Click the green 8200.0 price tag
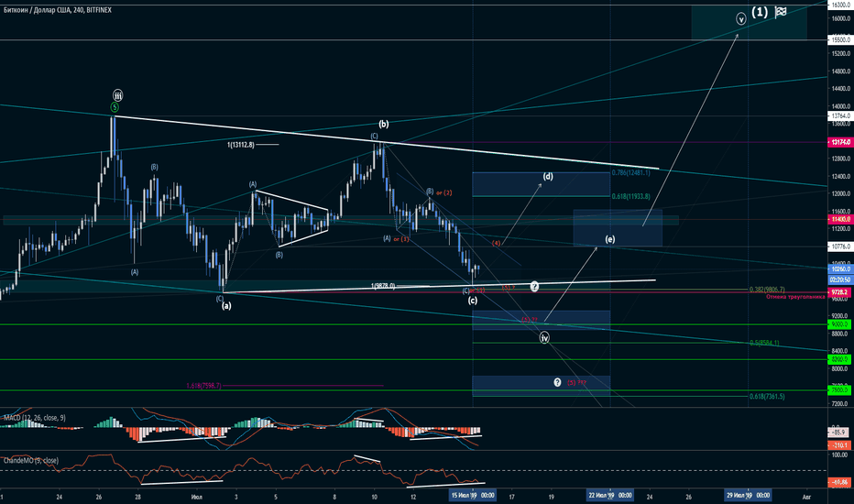This screenshot has width=854, height=504. tap(840, 359)
